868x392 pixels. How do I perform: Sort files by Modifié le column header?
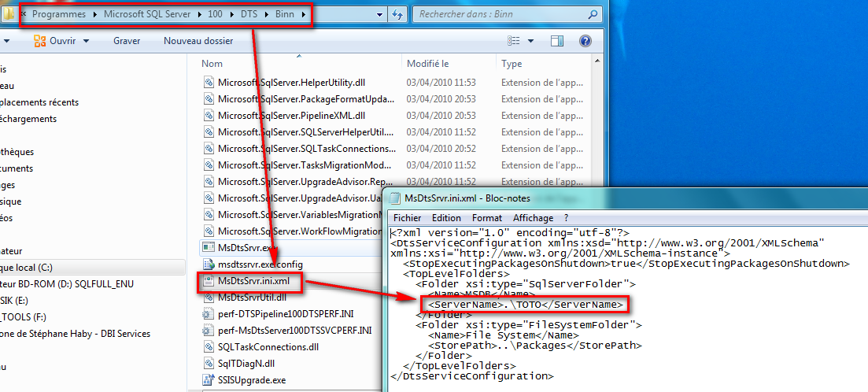427,64
